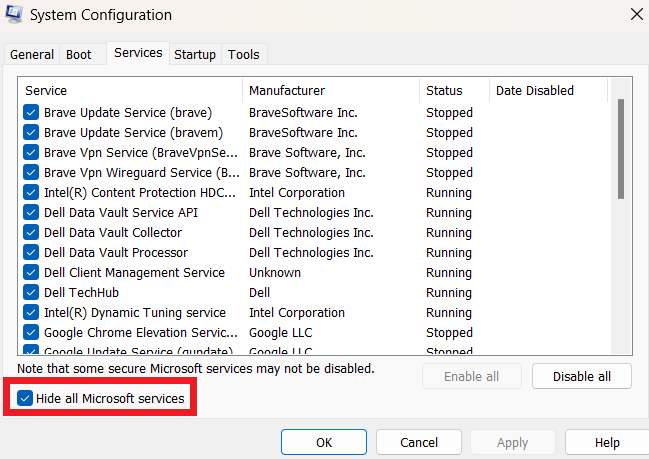Select the Dell TechHub row text
The height and width of the screenshot is (459, 649).
click(82, 293)
